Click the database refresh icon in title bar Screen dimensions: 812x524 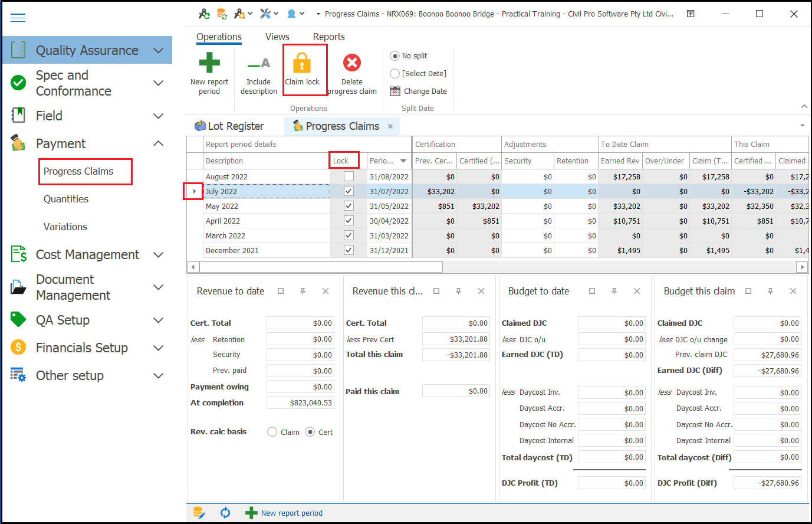(222, 14)
